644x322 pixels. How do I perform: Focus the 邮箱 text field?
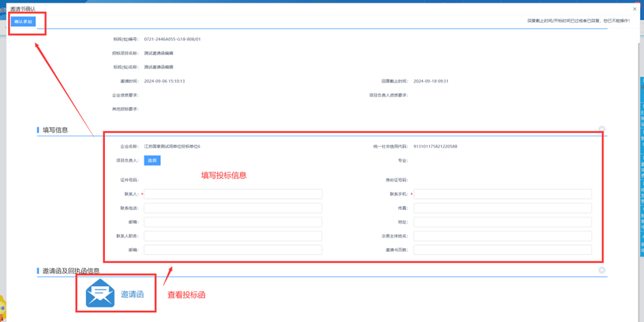click(233, 222)
